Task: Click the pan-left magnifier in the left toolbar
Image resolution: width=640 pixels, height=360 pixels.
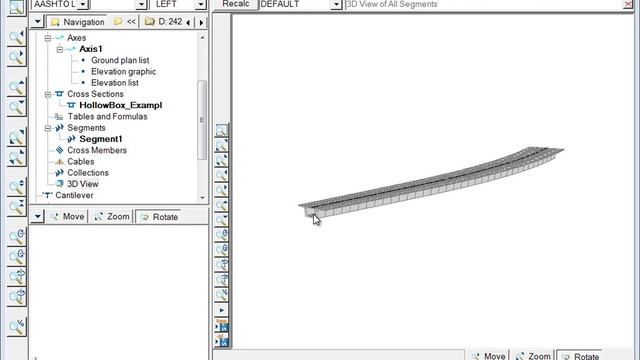Action: click(16, 37)
